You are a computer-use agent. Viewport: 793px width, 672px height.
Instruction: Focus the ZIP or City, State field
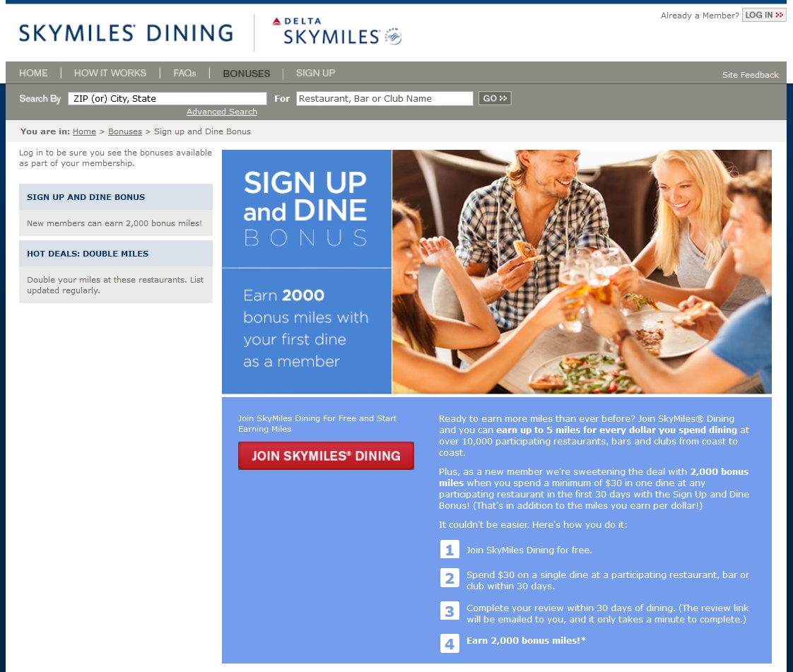tap(168, 98)
